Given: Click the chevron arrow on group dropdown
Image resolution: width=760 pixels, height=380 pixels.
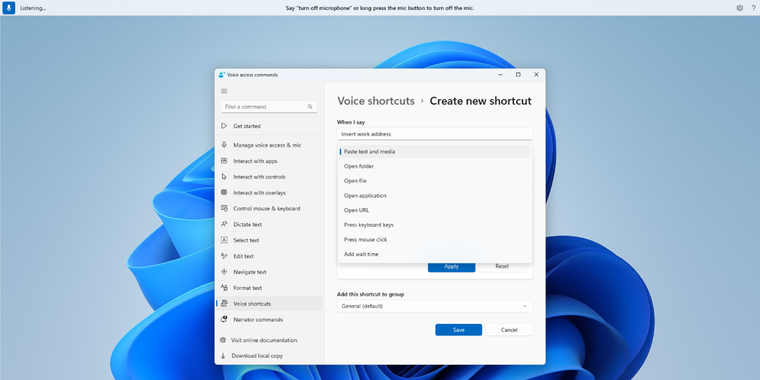Looking at the screenshot, I should coord(525,306).
